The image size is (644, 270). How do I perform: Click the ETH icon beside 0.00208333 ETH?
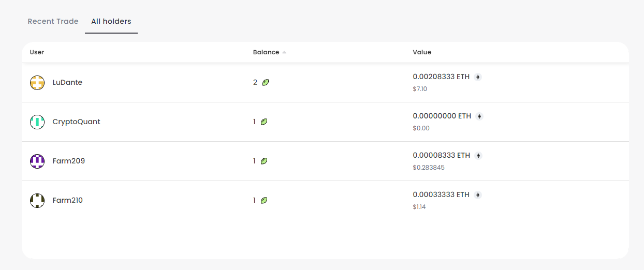478,77
